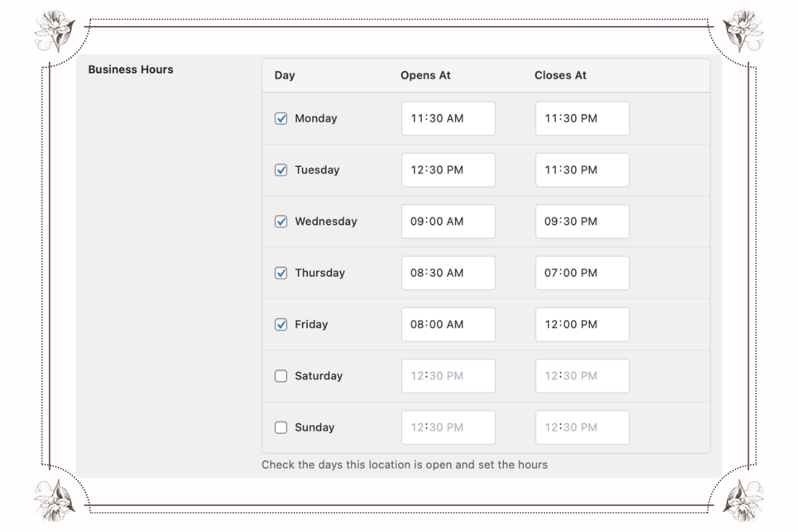798x532 pixels.
Task: Disable Tuesday business hours
Action: pos(281,170)
